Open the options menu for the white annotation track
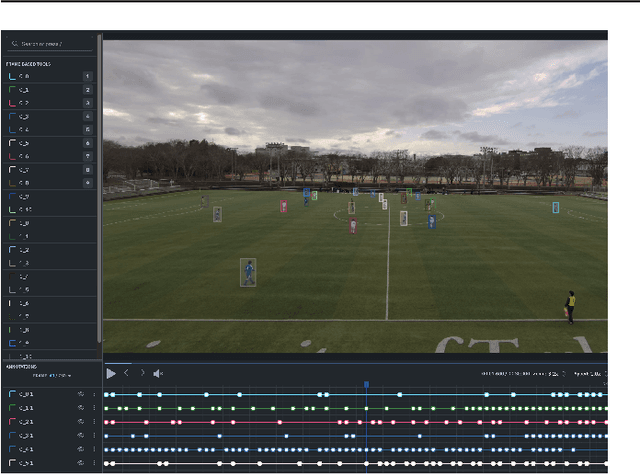Viewport: 640px width, 474px height. (93, 463)
